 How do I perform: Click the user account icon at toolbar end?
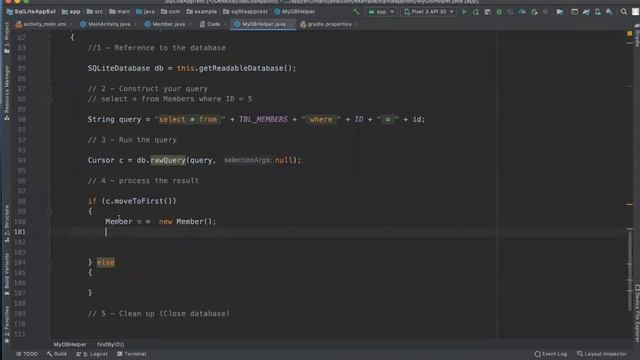(x=636, y=12)
